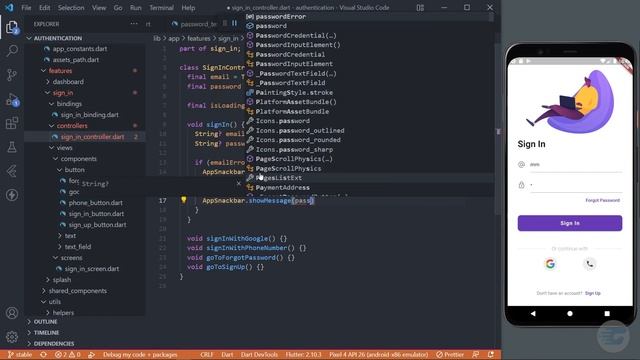
Task: Open the Testing flask icon
Action: 12,147
